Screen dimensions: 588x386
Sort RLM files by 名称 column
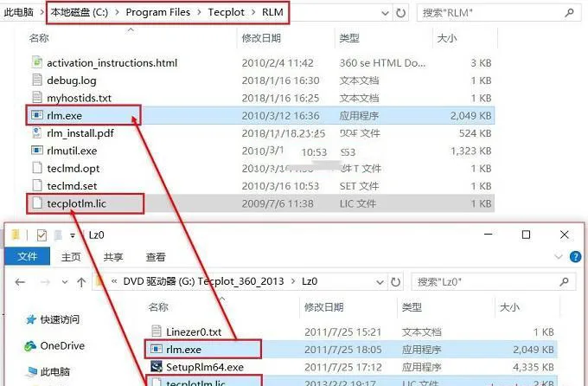39,38
